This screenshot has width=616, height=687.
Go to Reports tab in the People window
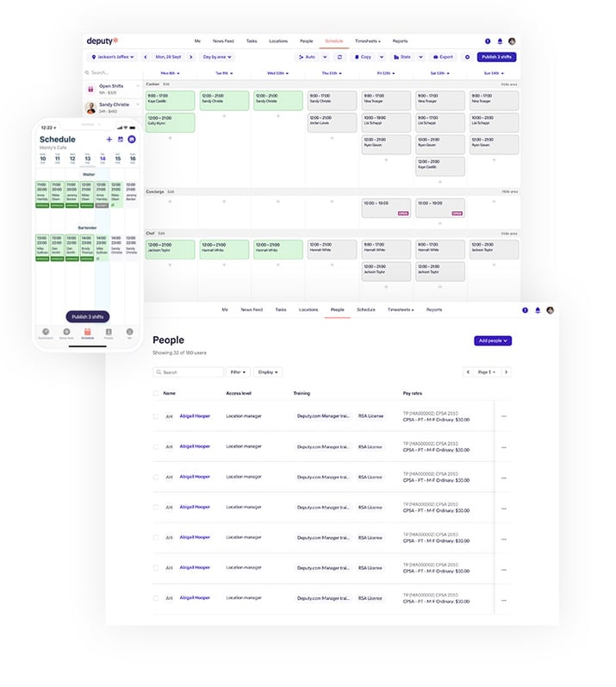pos(433,309)
